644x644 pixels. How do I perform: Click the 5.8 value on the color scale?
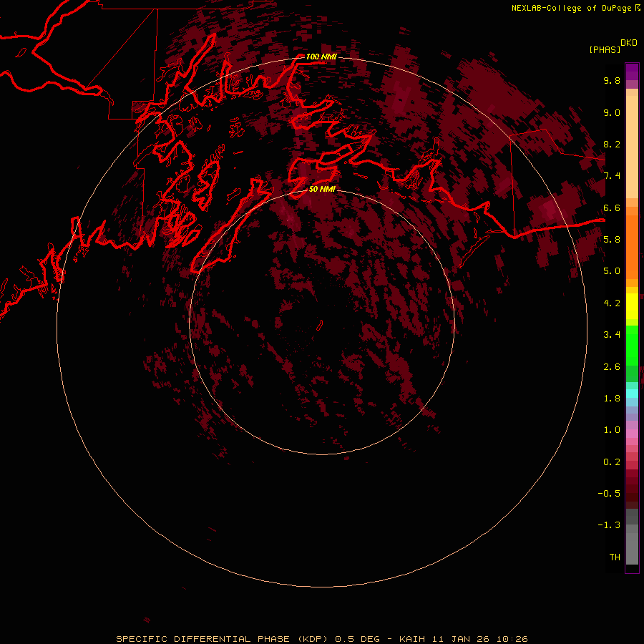(x=612, y=239)
